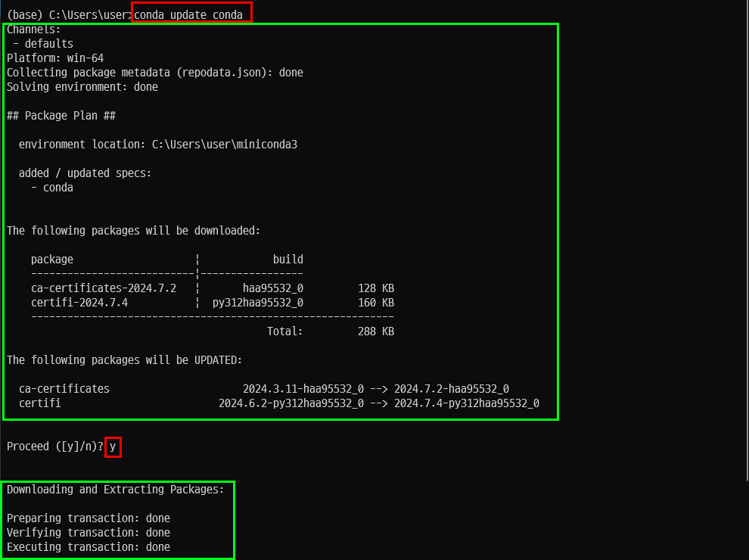The image size is (749, 560).
Task: Click the 'package' column header
Action: 52,260
